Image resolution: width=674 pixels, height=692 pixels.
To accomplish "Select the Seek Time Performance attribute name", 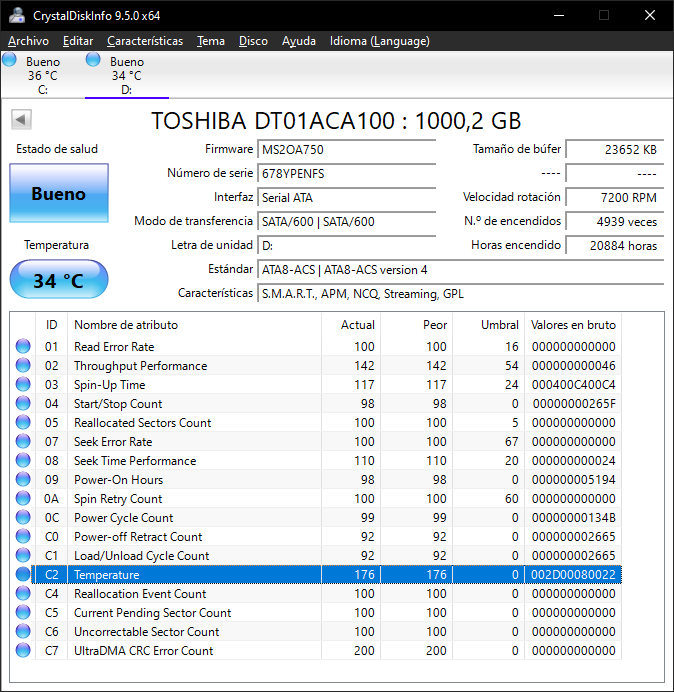I will [x=135, y=461].
